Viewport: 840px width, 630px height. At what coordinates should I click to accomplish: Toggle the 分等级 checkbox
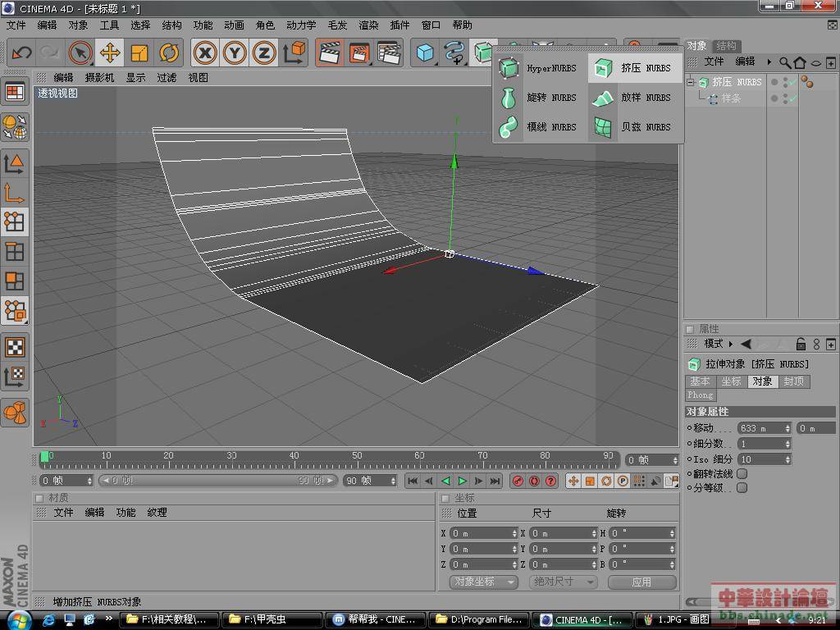coord(742,488)
